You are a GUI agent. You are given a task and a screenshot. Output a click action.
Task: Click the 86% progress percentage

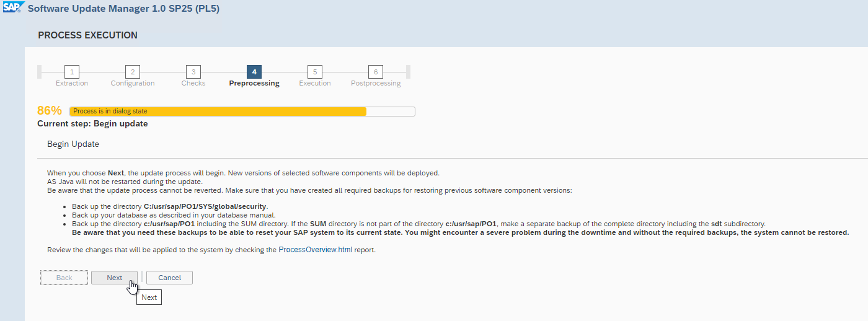click(x=50, y=111)
